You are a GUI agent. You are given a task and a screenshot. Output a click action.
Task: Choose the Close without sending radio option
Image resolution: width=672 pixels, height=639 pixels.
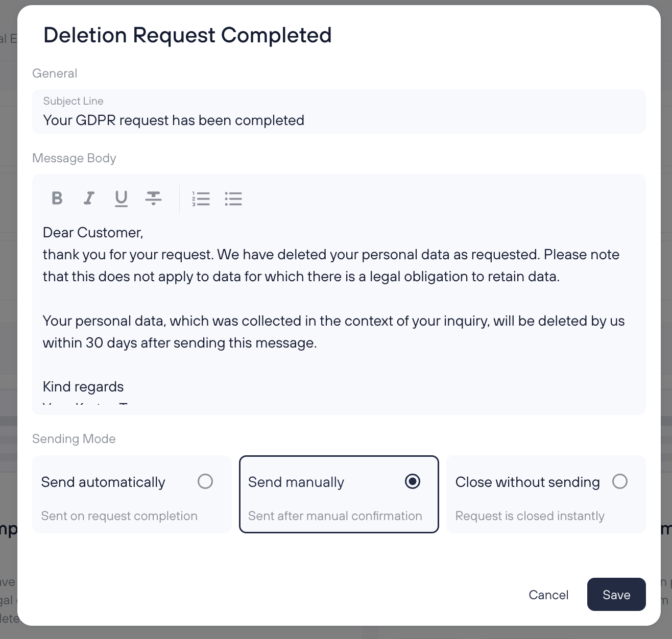[x=619, y=481]
